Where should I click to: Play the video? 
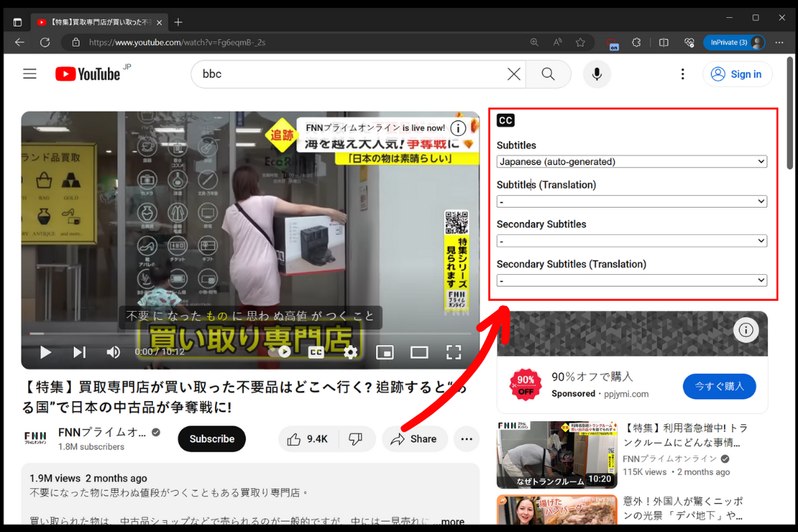point(45,352)
